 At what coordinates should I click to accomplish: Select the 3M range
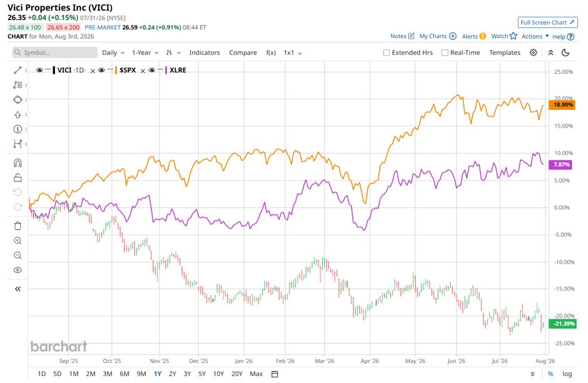pos(108,374)
